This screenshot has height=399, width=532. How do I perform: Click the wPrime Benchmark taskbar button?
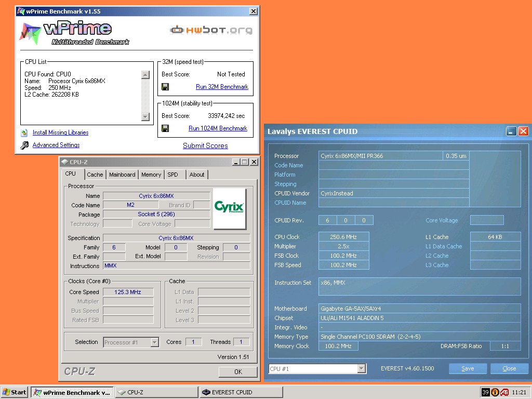(x=72, y=392)
